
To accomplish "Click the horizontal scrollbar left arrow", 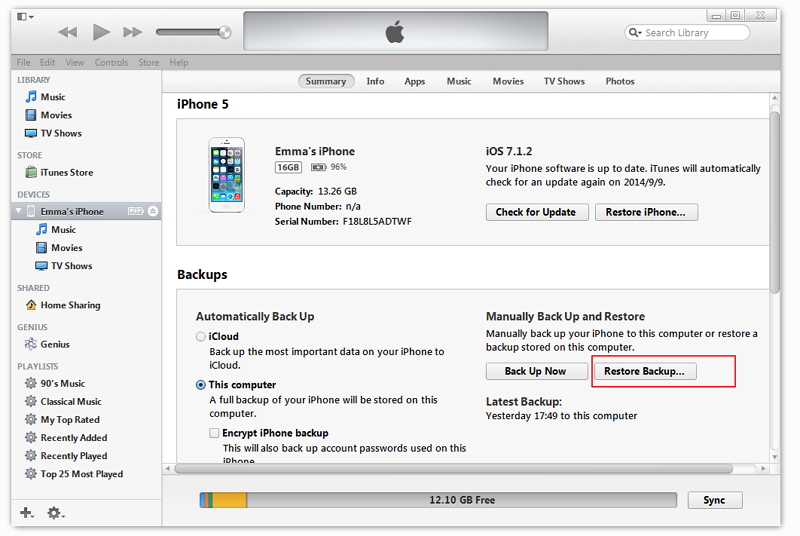I will coord(167,468).
